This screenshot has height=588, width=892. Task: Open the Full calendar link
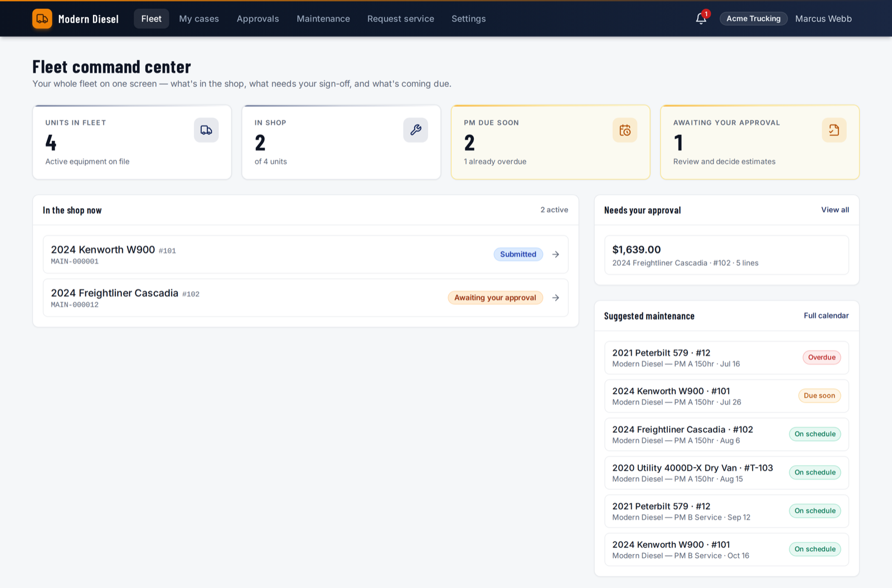tap(826, 315)
